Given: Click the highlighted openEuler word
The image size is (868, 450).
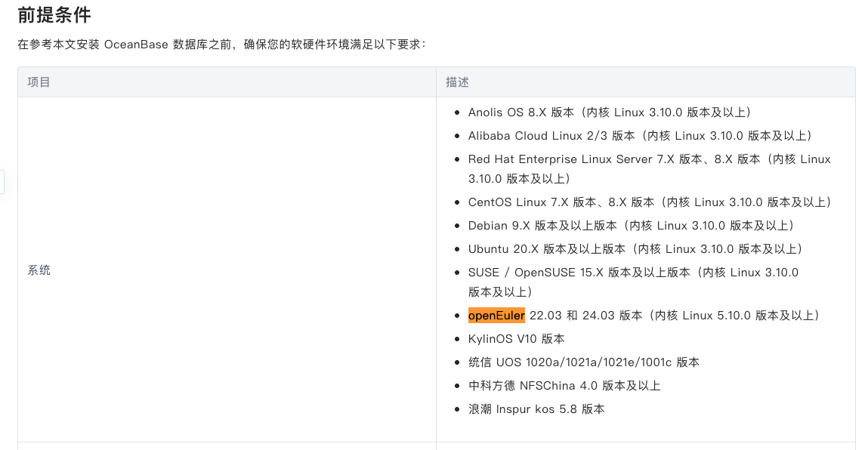Looking at the screenshot, I should tap(496, 316).
